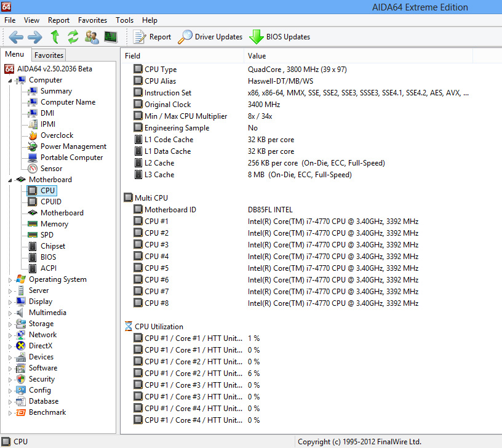
Task: Click the Forward navigation arrow icon
Action: tap(35, 37)
